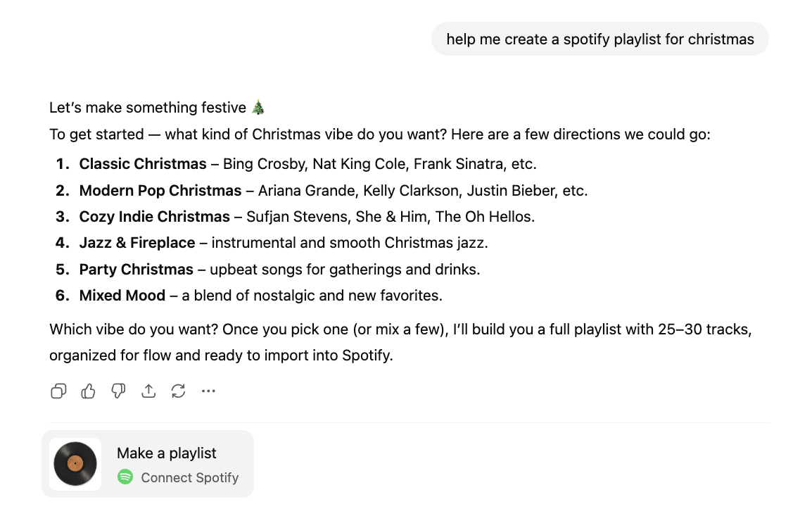Image resolution: width=812 pixels, height=528 pixels.
Task: Regenerate the assistant's response
Action: pos(178,391)
